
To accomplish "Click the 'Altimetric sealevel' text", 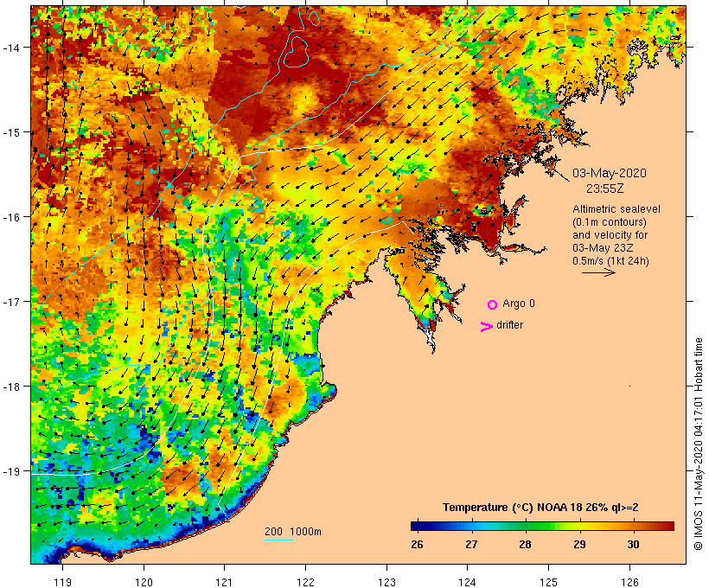I will (616, 209).
